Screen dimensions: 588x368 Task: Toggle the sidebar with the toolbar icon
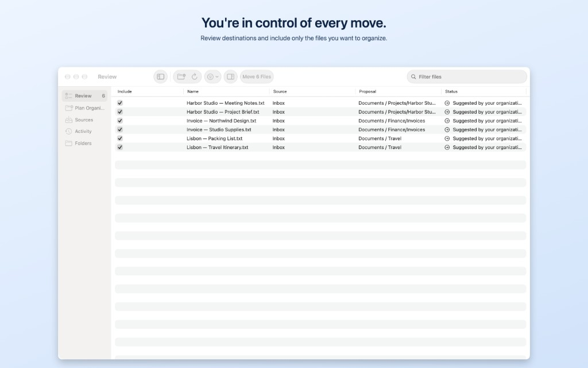pos(161,76)
